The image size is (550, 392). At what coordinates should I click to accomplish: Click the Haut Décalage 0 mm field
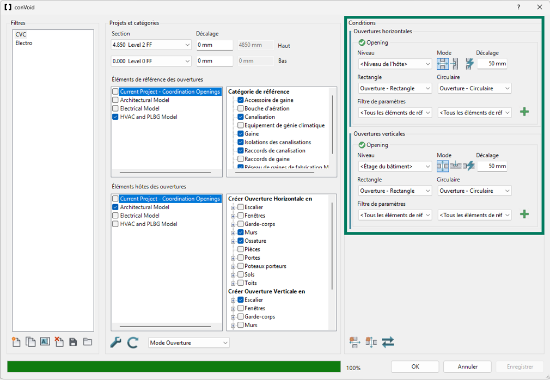215,45
